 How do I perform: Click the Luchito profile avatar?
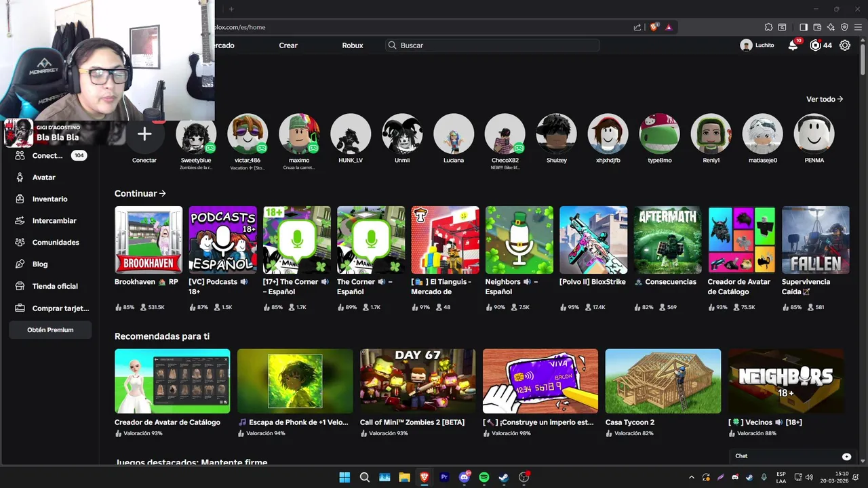pyautogui.click(x=746, y=45)
